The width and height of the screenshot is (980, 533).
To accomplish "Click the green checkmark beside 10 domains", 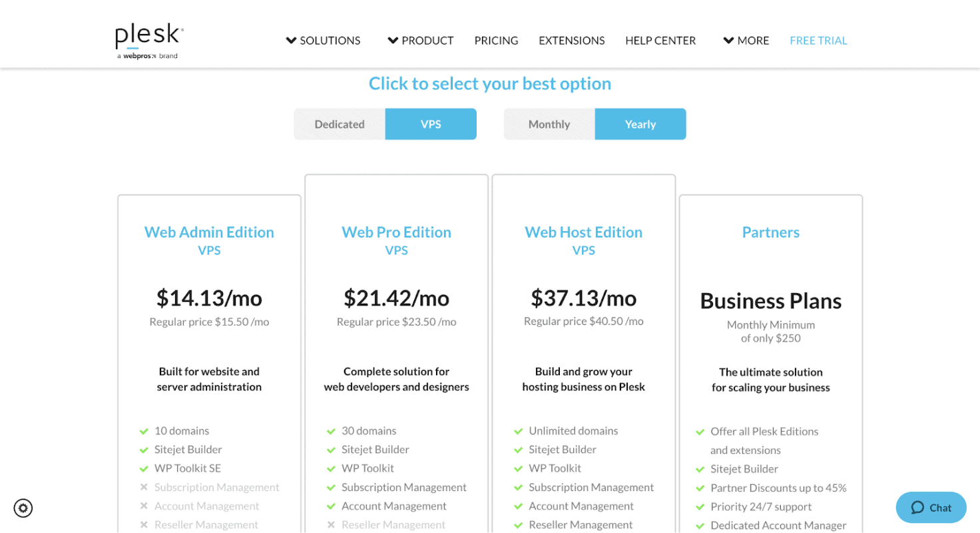I will coord(144,431).
